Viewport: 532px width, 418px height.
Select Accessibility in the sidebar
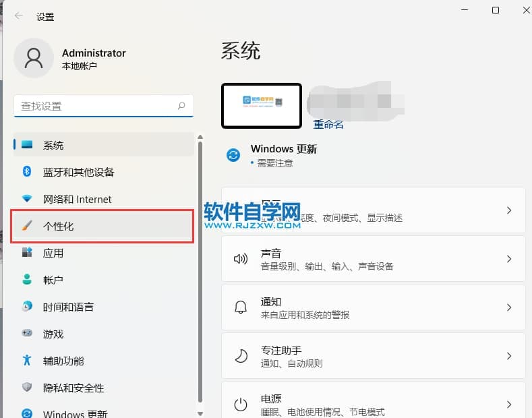coord(63,361)
